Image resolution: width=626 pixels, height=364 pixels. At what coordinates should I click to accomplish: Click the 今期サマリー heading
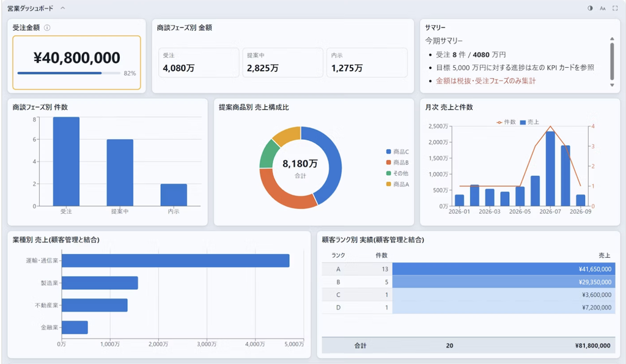click(444, 41)
